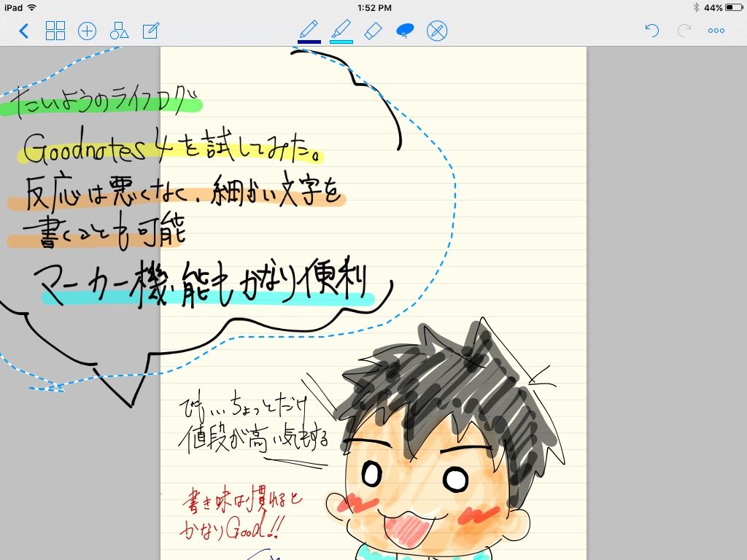The image size is (747, 560).
Task: Toggle the crossed-out pen read-only mode
Action: click(437, 31)
